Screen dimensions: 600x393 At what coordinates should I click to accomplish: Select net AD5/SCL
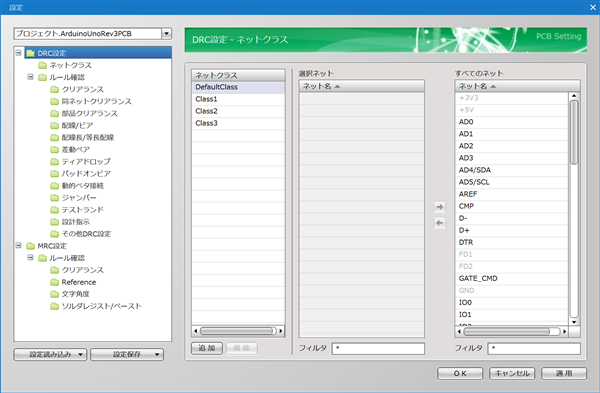tap(512, 182)
